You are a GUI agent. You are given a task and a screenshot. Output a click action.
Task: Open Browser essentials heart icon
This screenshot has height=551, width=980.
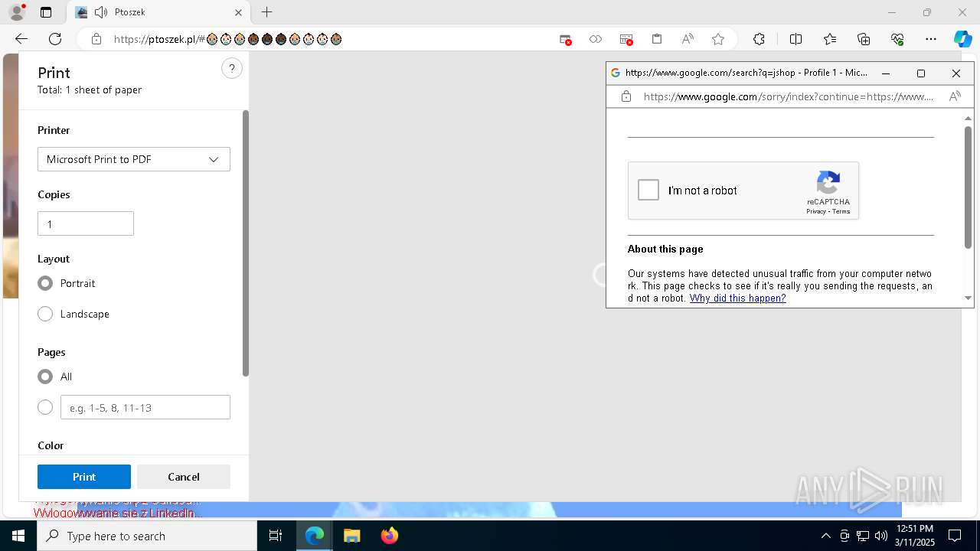[897, 39]
